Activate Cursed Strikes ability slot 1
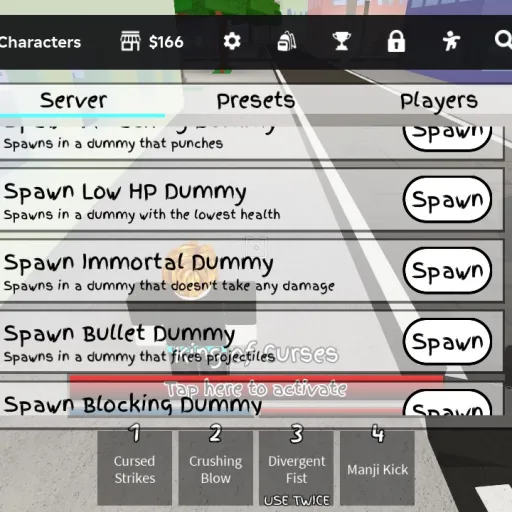Viewport: 512px width, 512px height. pos(135,468)
